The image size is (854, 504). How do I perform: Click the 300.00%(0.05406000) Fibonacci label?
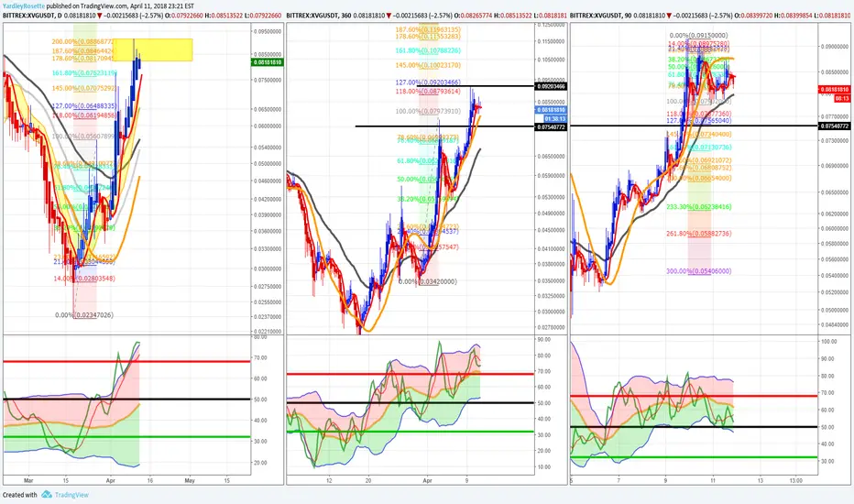pos(699,271)
